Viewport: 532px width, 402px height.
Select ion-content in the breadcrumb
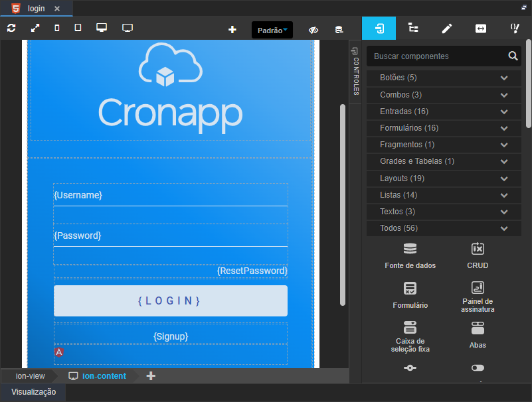[x=104, y=376]
